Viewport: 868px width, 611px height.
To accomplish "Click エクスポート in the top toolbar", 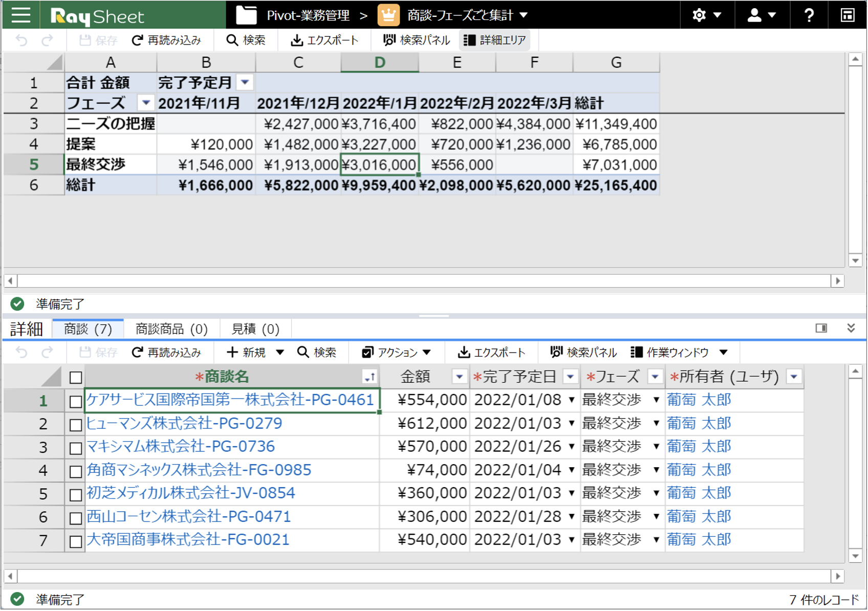I will pos(324,40).
